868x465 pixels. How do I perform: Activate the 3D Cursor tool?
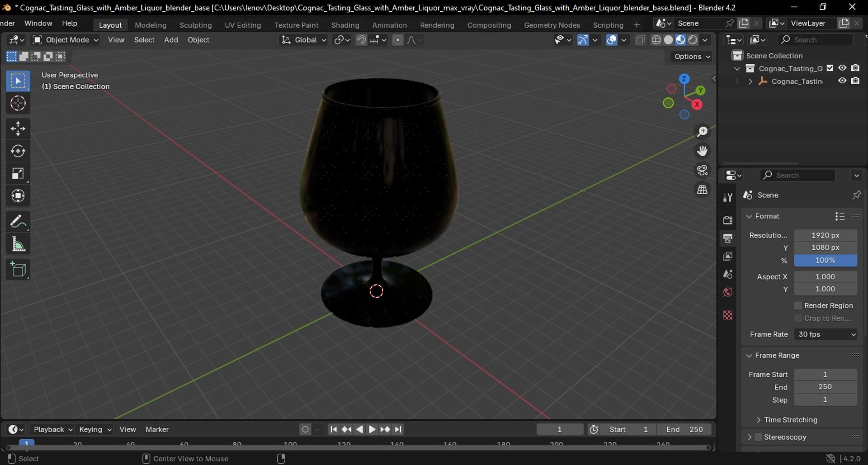[x=18, y=104]
